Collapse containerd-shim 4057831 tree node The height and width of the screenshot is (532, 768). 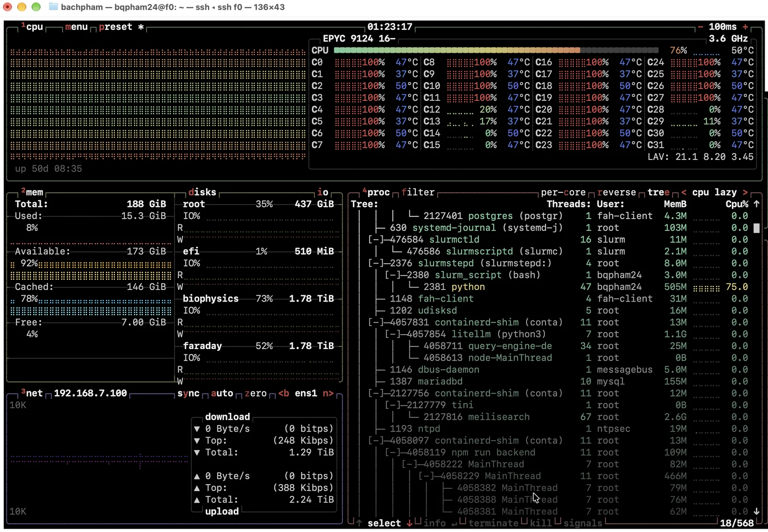376,322
